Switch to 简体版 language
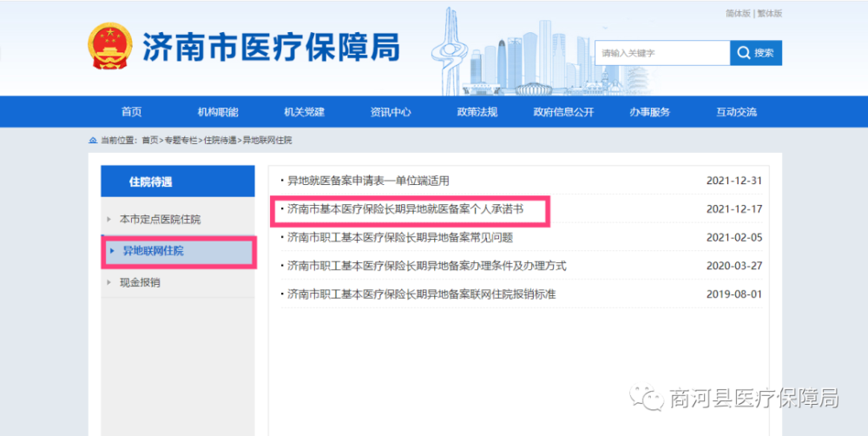The width and height of the screenshot is (868, 436). [x=738, y=14]
